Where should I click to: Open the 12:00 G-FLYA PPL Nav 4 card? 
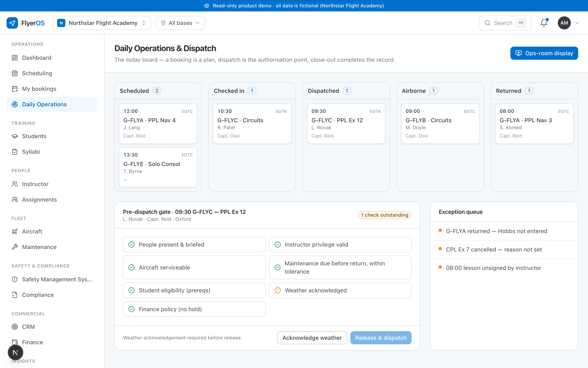click(x=158, y=124)
